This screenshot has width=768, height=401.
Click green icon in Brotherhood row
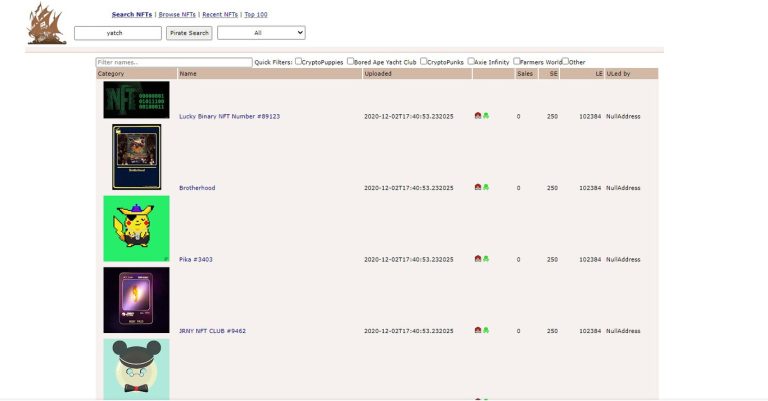pyautogui.click(x=486, y=187)
